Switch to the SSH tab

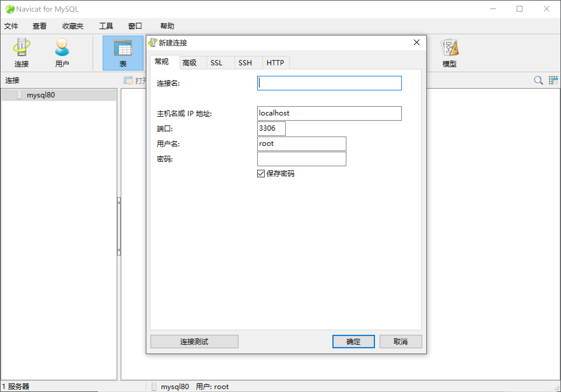click(248, 63)
